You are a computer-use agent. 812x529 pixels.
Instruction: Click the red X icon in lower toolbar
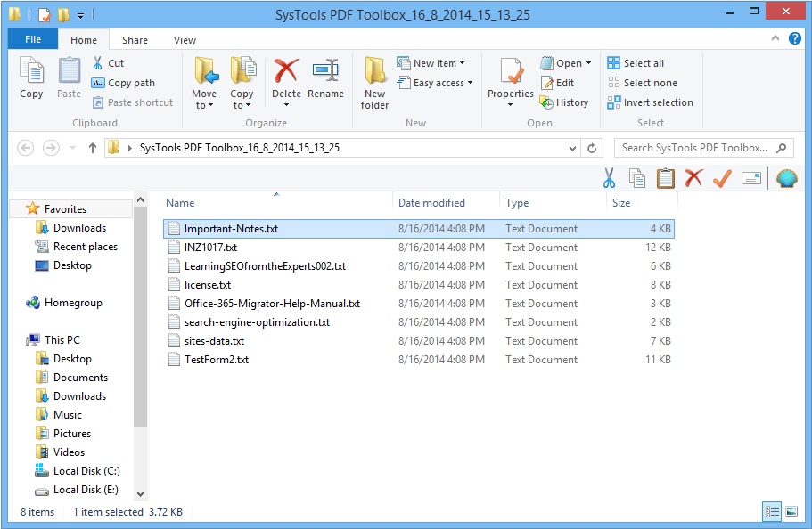pos(693,177)
